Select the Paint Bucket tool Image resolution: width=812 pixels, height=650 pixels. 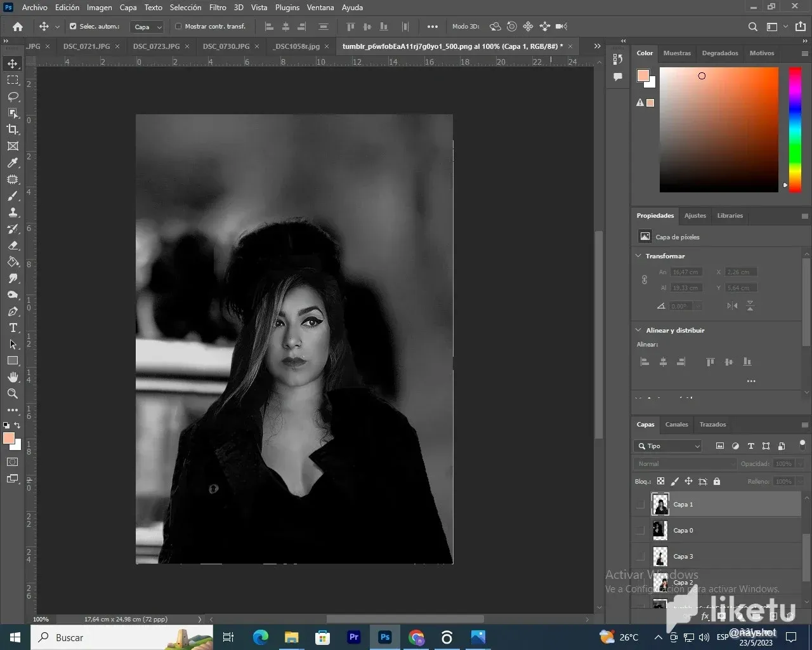(13, 262)
